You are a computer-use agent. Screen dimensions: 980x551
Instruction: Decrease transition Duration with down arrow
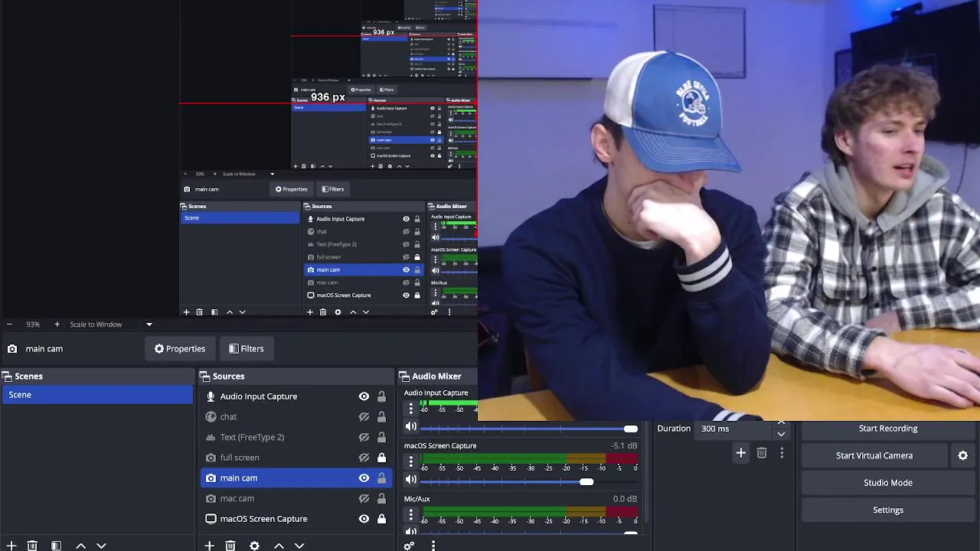[x=781, y=434]
